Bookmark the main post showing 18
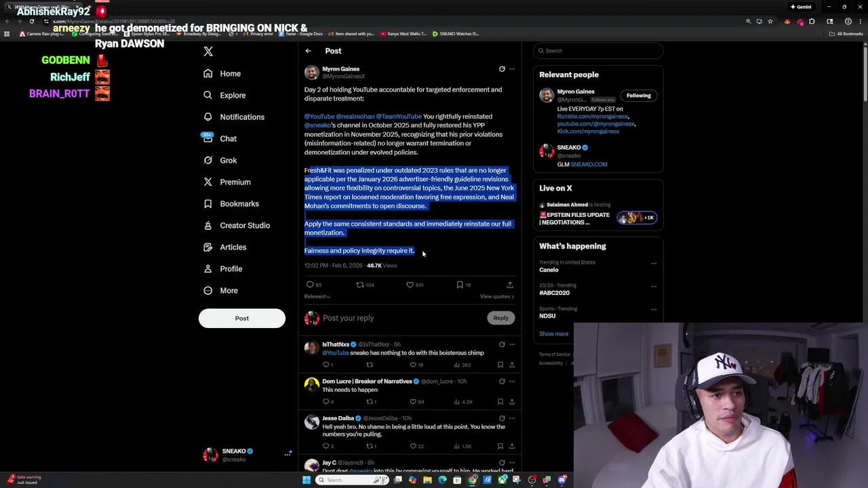Screen dimensions: 868x488 (x=460, y=285)
